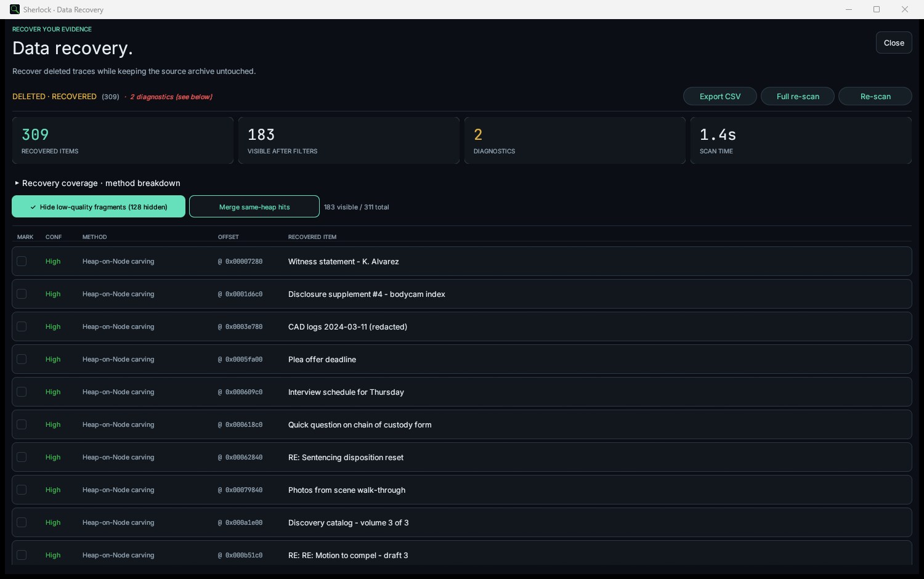Select the 309 Recovered Items card
Screen dimensions: 924x579
[x=123, y=140]
